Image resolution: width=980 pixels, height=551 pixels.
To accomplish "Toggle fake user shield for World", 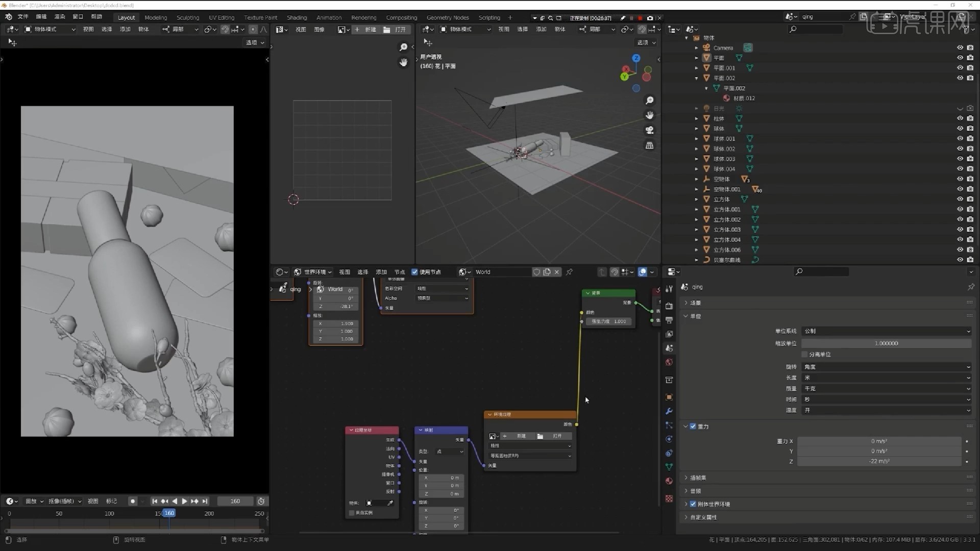I will click(536, 272).
